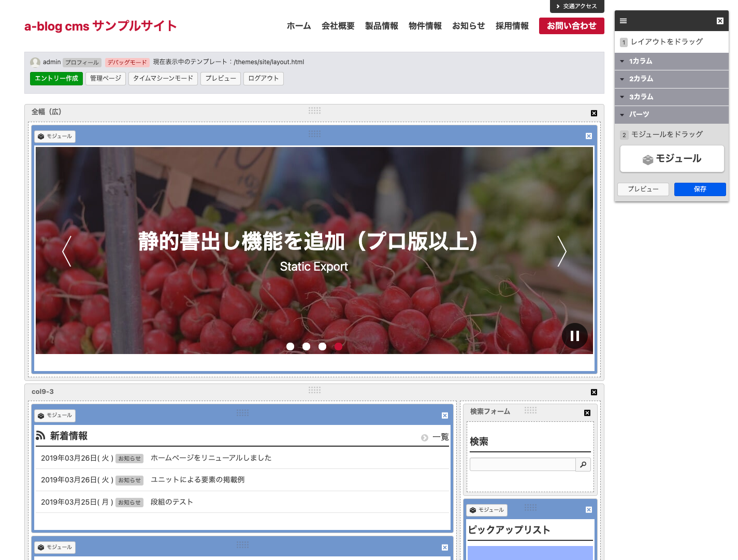
Task: Go to the next slide using right arrow
Action: click(561, 251)
